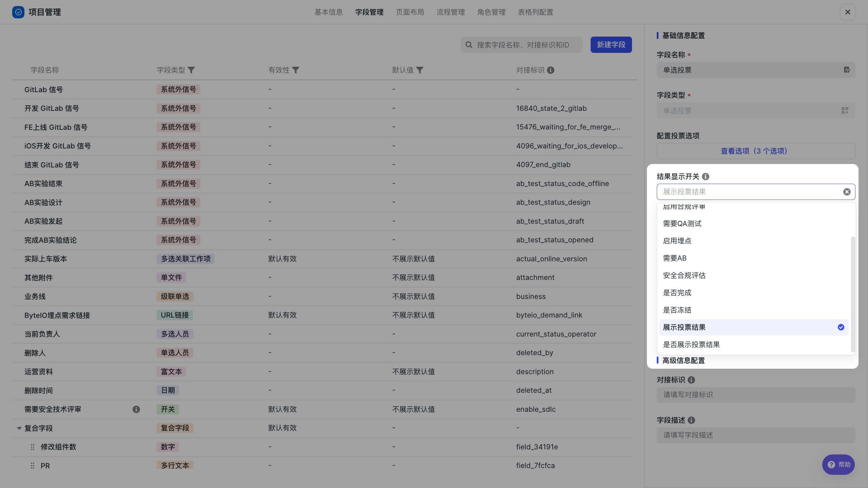
Task: Select the 业务线 row name
Action: pyautogui.click(x=35, y=297)
